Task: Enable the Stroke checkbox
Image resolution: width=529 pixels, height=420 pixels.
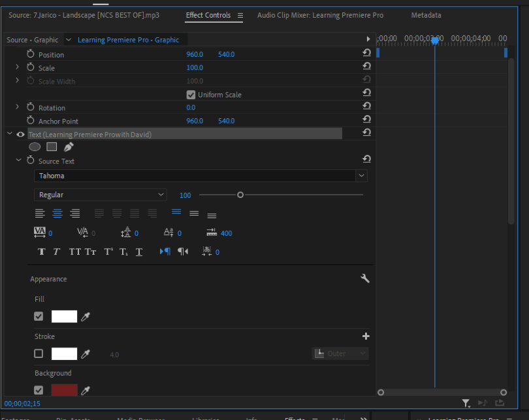Action: (x=39, y=353)
